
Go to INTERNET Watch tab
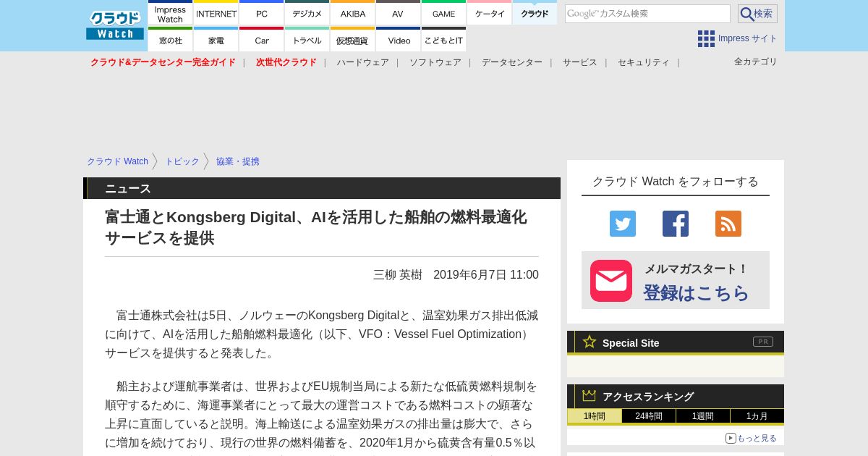pyautogui.click(x=216, y=13)
